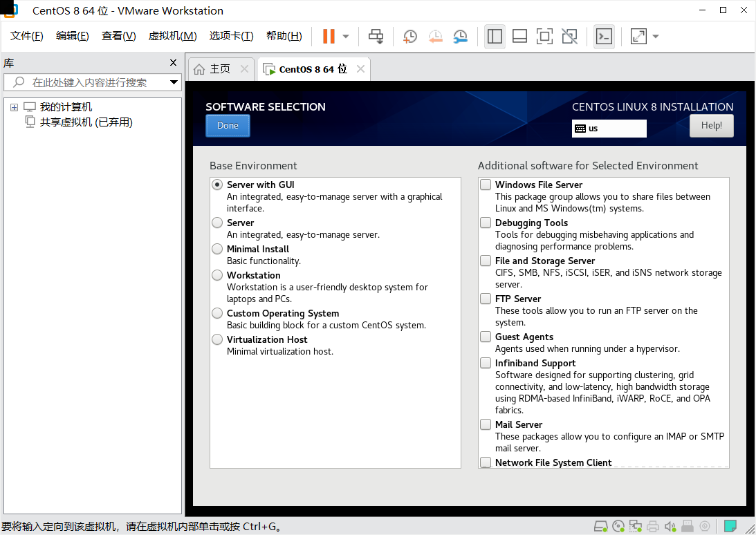The image size is (756, 535).
Task: Click the USB controller status icon
Action: pyautogui.click(x=688, y=526)
